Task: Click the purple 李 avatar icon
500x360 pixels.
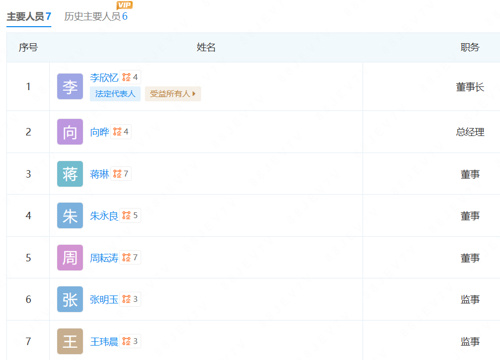Action: pyautogui.click(x=70, y=86)
